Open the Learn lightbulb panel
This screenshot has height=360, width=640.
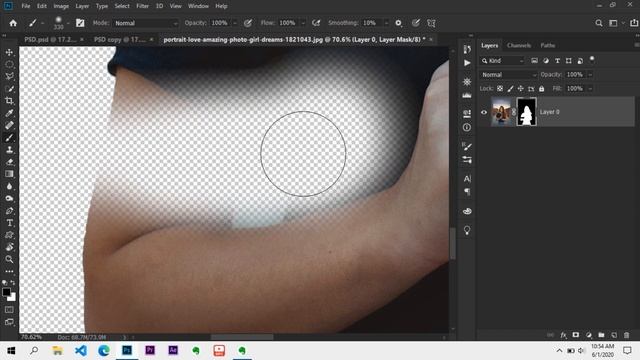pos(467,230)
